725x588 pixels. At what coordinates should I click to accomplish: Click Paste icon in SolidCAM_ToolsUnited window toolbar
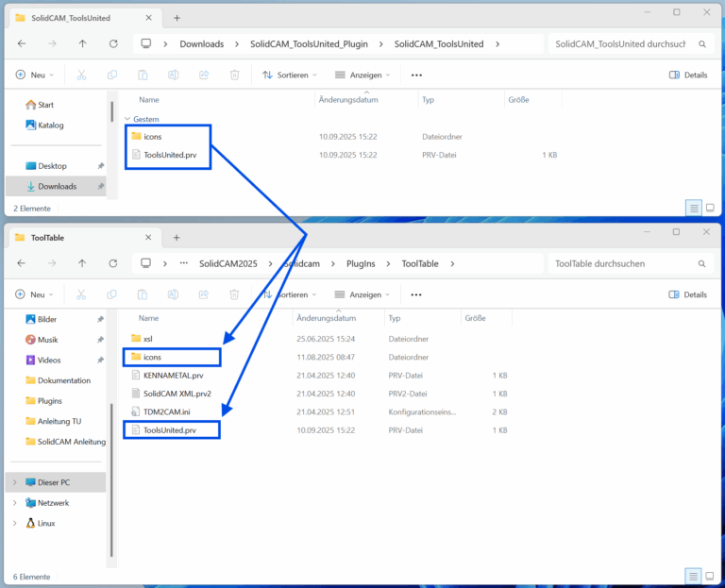(x=143, y=75)
